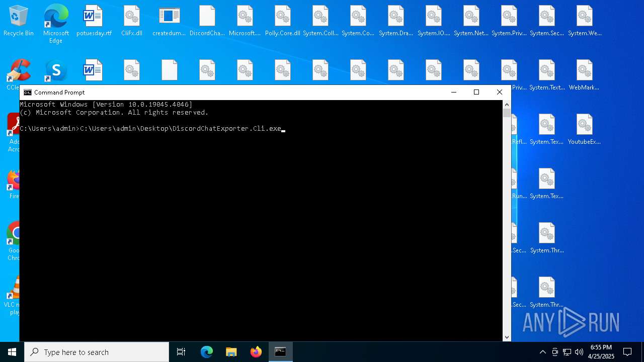
Task: Select the System.IO.... dll icon
Action: point(434,21)
